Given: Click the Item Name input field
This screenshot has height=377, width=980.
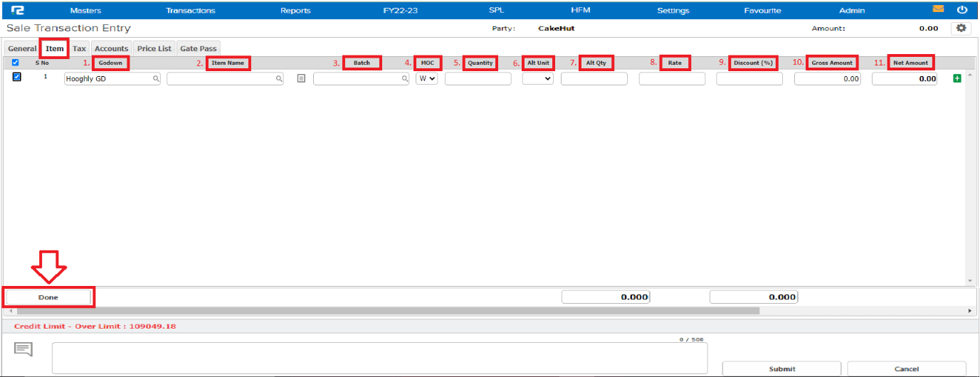Looking at the screenshot, I should (x=226, y=79).
